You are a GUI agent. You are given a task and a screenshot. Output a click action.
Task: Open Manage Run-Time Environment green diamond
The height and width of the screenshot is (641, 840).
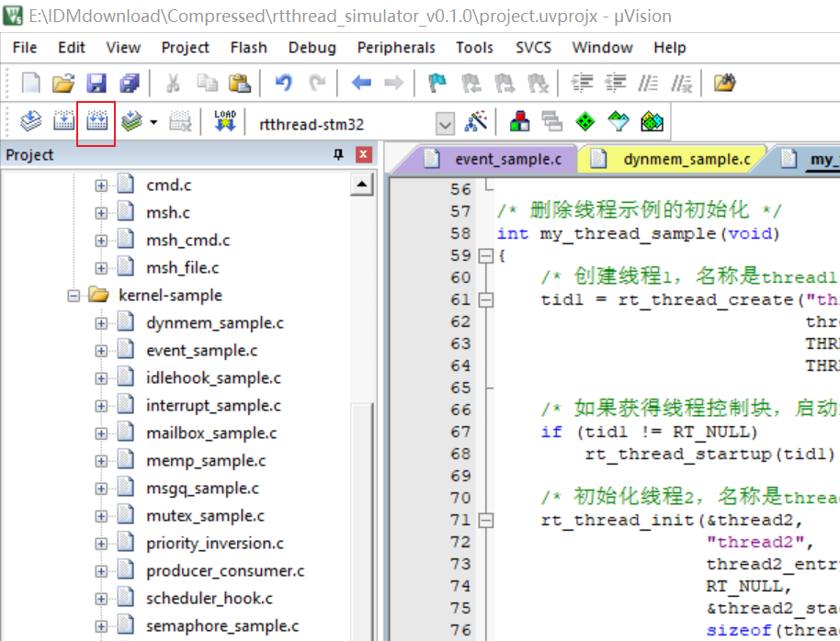[585, 121]
